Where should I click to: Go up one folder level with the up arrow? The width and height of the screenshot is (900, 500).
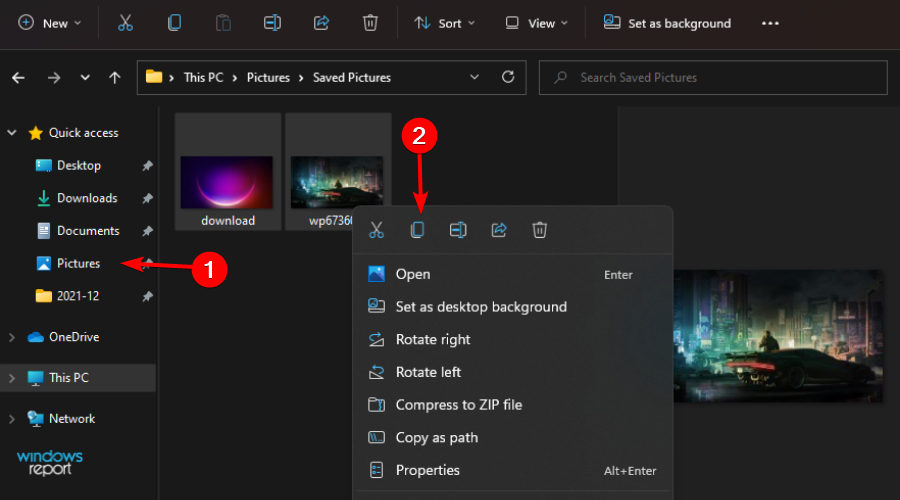(x=115, y=77)
